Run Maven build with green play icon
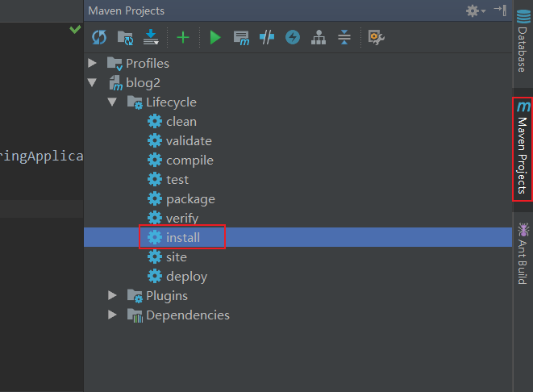 tap(215, 37)
